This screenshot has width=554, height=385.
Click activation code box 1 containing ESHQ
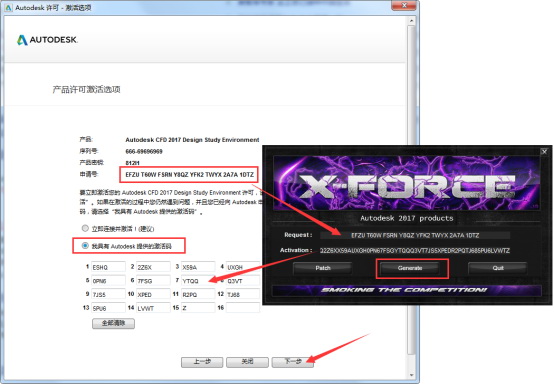pos(108,267)
